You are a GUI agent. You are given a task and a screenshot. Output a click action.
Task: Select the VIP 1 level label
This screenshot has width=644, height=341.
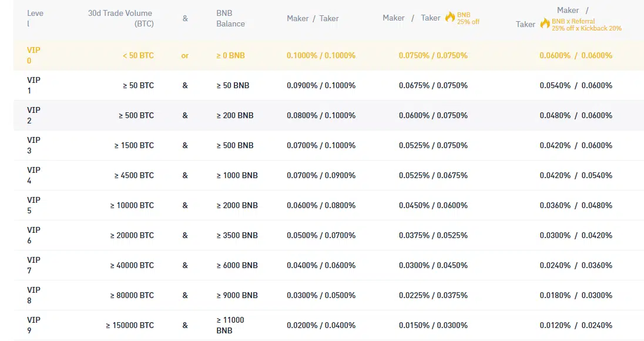[x=33, y=85]
